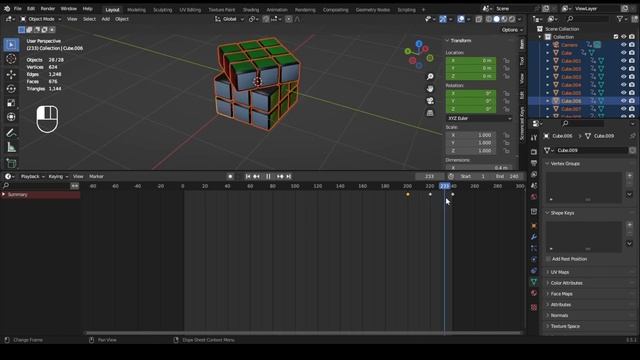Image resolution: width=640 pixels, height=360 pixels.
Task: Open the Modifiers wrench properties tab
Action: [x=534, y=237]
